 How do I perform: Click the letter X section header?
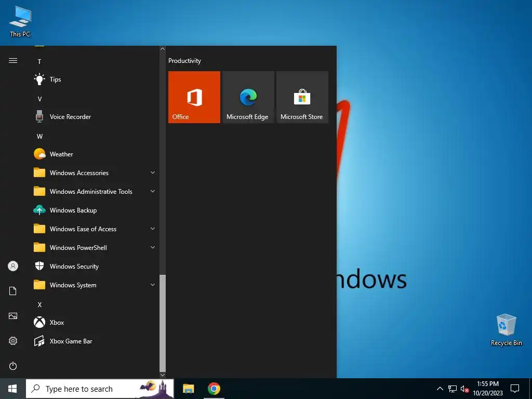point(39,304)
